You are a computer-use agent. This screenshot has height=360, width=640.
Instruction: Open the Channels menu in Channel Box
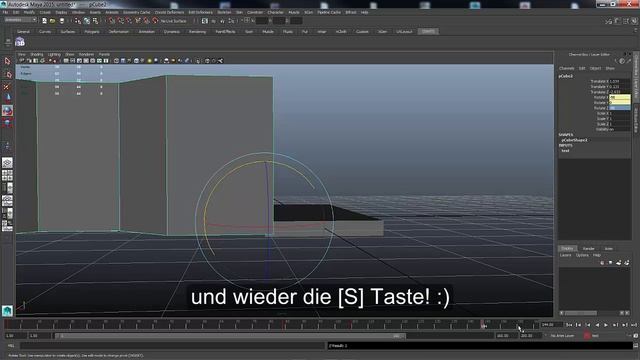[567, 68]
